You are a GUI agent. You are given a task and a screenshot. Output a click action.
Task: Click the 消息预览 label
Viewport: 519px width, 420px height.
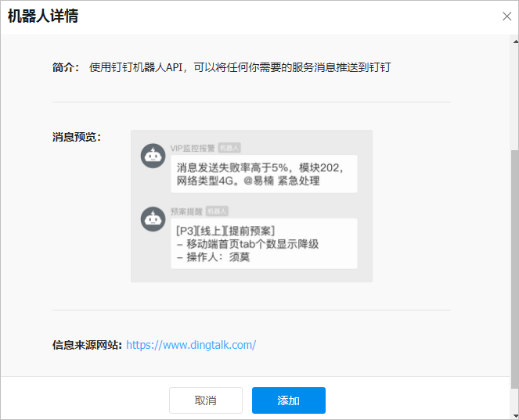[77, 137]
